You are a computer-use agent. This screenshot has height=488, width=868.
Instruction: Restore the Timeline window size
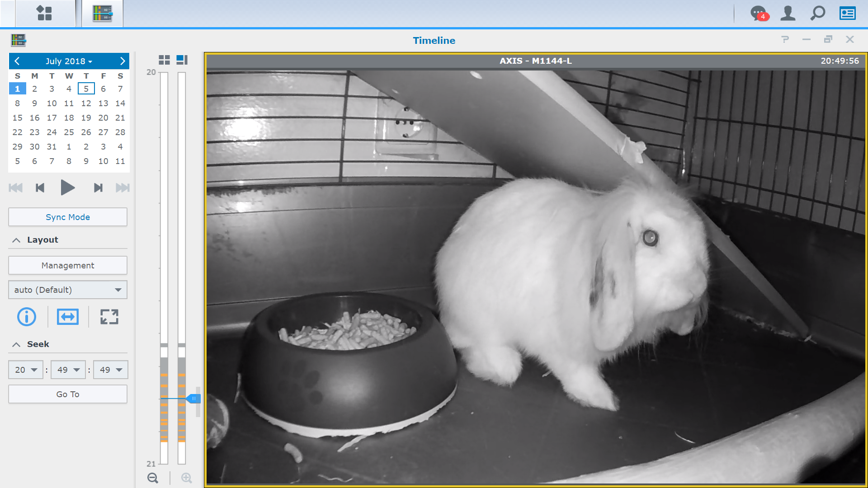coord(828,39)
